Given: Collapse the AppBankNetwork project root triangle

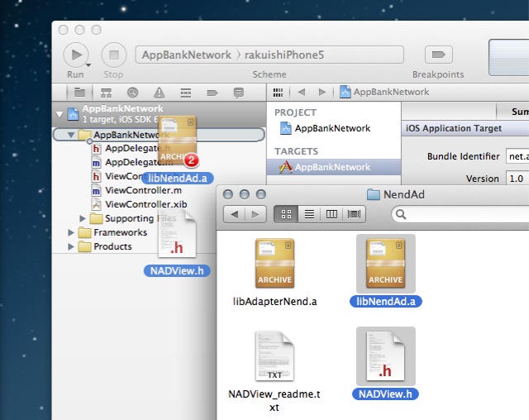Looking at the screenshot, I should 59,113.
